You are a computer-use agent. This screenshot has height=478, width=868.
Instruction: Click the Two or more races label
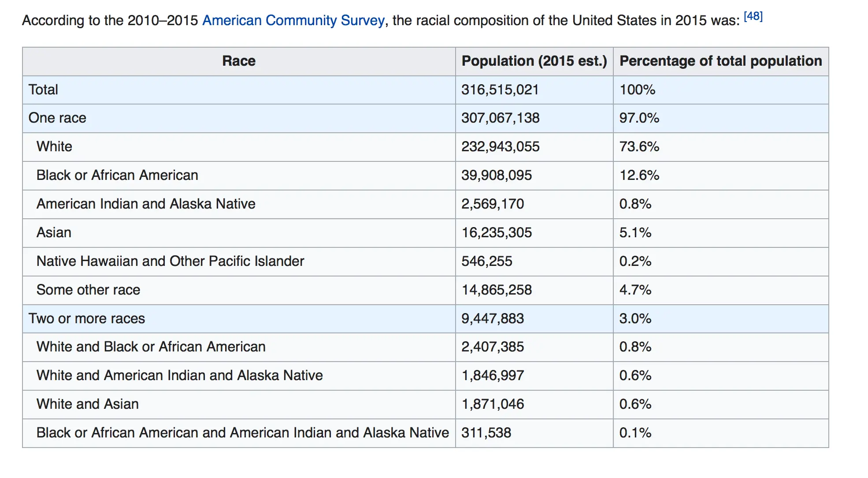pyautogui.click(x=87, y=318)
